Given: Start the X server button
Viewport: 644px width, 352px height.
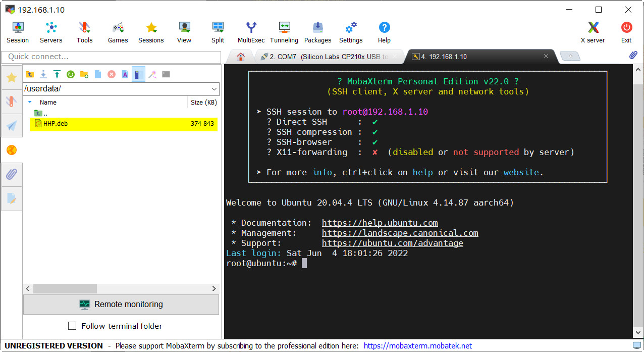Looking at the screenshot, I should point(593,33).
